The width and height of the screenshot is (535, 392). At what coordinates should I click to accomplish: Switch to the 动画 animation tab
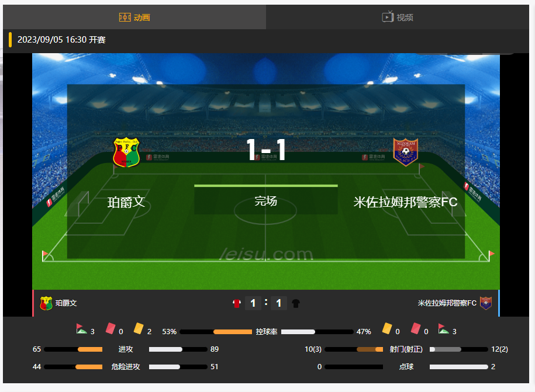[134, 17]
